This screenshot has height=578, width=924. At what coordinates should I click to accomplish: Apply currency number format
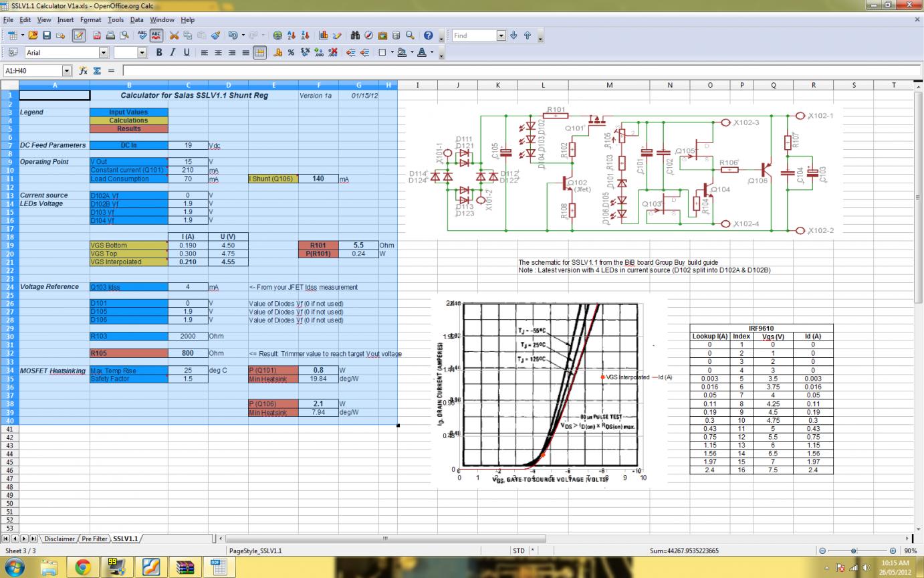pos(279,52)
